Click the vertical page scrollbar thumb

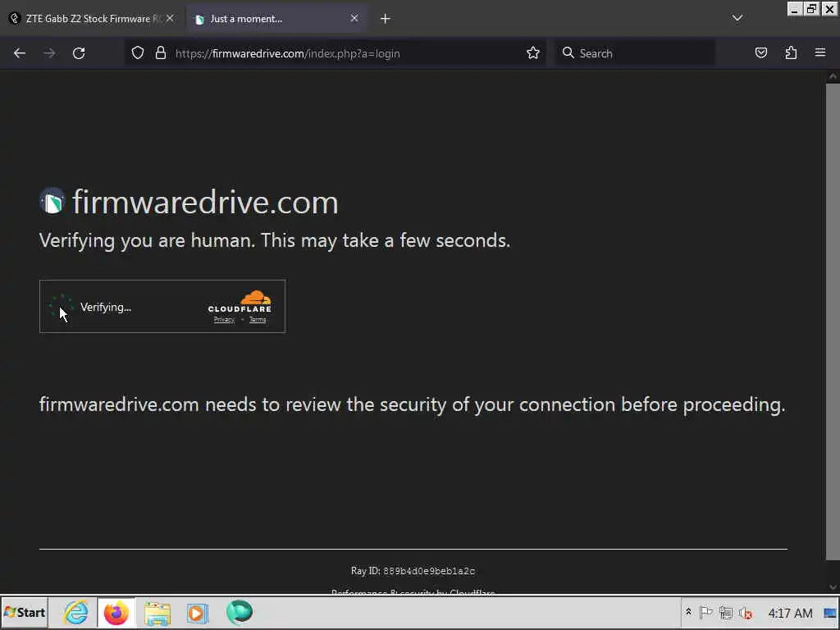pos(833,322)
